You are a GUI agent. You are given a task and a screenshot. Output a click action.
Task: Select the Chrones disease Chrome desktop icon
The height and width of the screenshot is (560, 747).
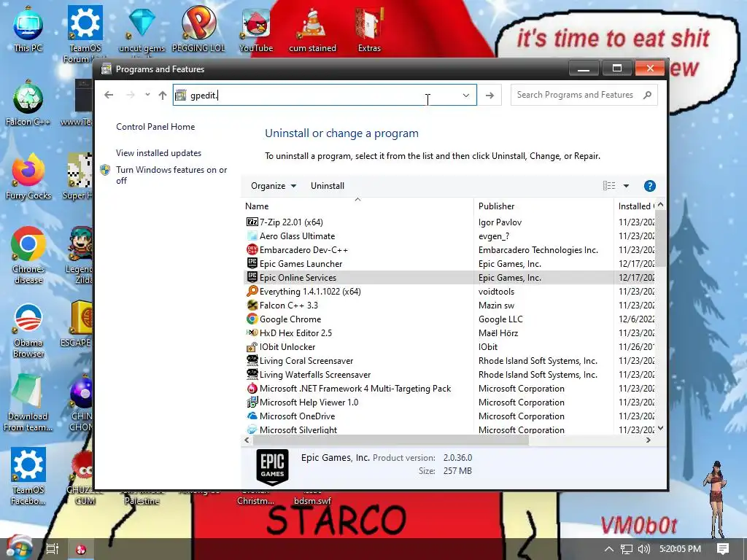point(28,255)
